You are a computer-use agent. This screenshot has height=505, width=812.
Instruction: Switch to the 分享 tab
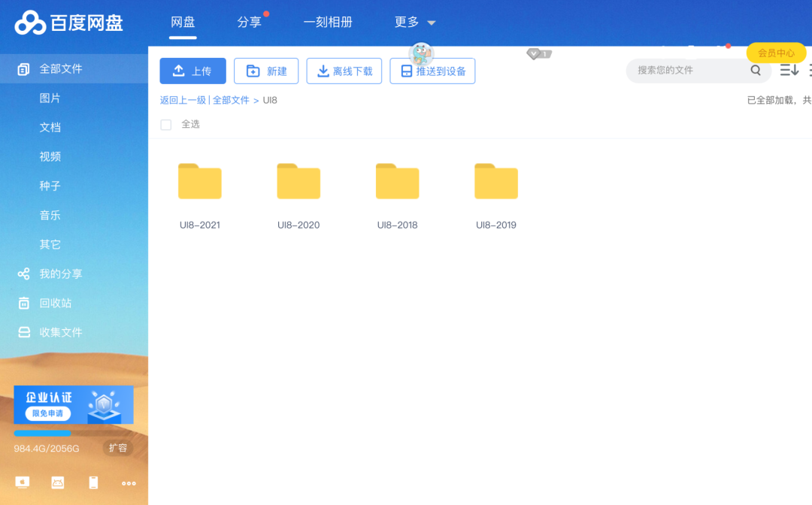(249, 23)
